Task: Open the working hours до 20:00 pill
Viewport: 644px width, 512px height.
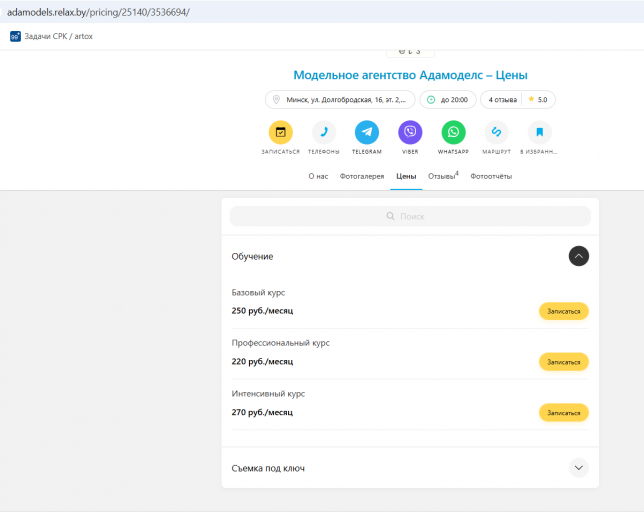Action: coord(448,100)
